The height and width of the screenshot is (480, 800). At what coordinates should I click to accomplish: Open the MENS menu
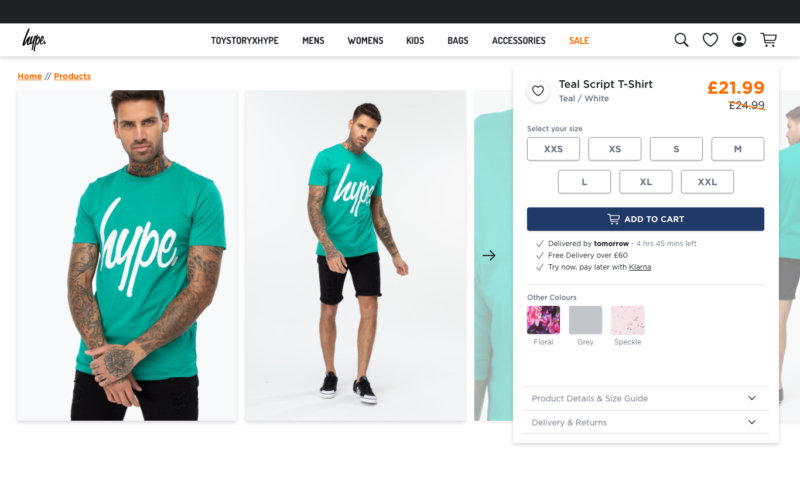(x=313, y=40)
